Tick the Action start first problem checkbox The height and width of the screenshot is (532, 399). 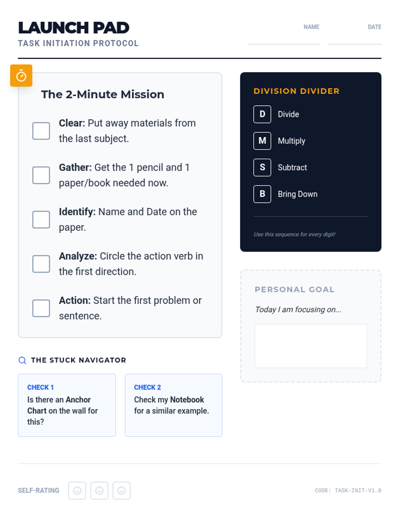click(x=41, y=308)
